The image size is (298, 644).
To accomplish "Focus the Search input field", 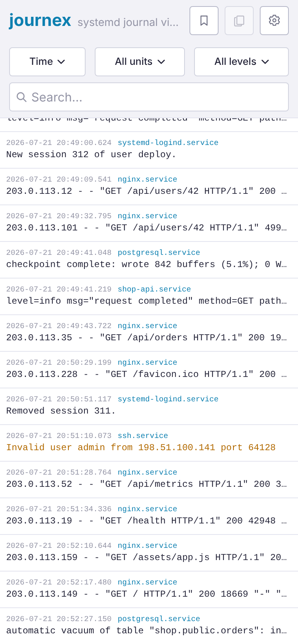I will click(x=149, y=97).
